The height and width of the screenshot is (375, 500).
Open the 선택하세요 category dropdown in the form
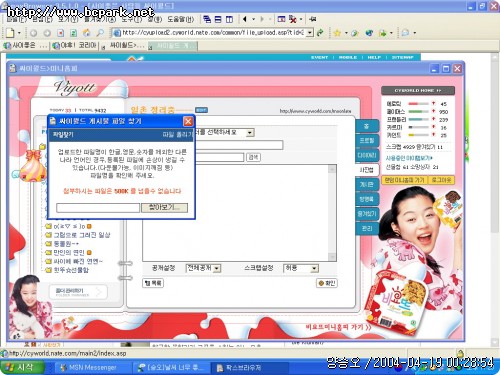tap(250, 133)
